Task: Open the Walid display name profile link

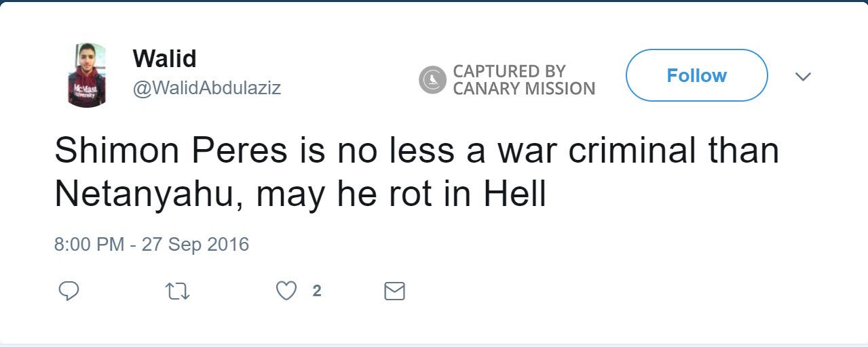Action: click(165, 59)
